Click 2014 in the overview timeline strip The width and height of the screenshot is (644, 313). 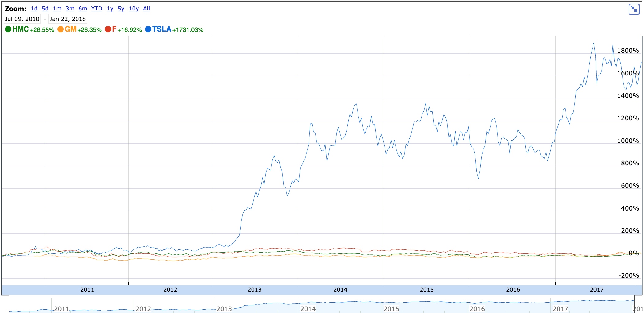[x=308, y=309]
